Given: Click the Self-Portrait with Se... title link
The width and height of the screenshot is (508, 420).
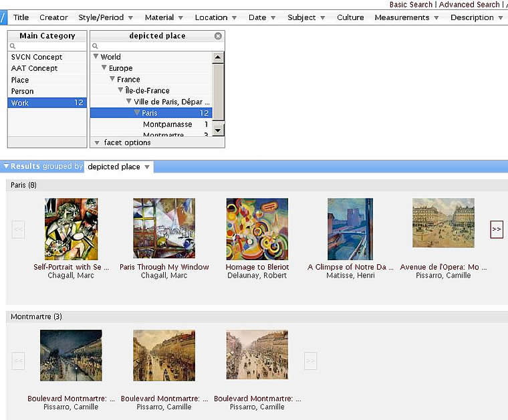Looking at the screenshot, I should pos(71,267).
